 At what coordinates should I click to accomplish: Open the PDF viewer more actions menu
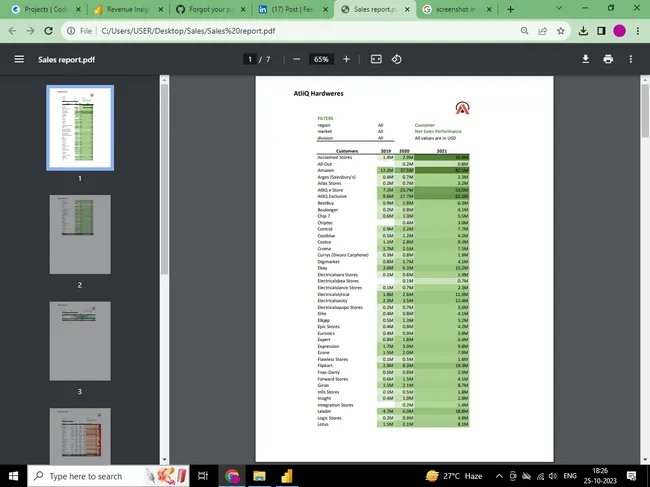click(x=631, y=59)
